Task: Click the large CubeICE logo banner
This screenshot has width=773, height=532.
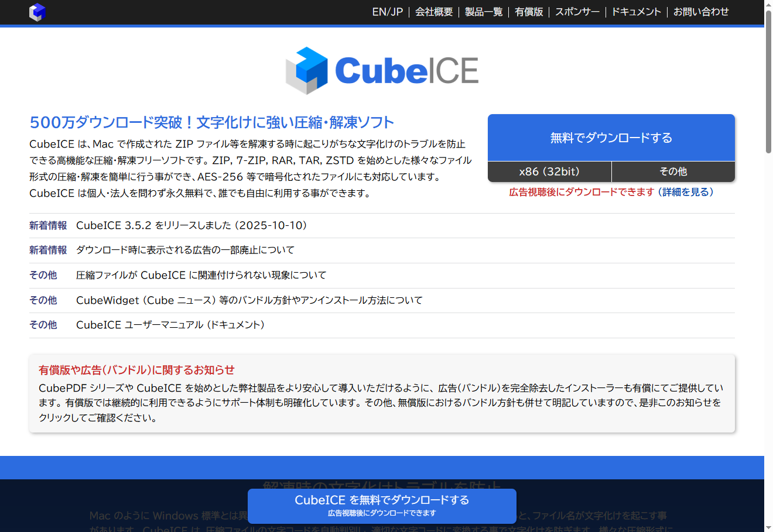Action: (382, 71)
